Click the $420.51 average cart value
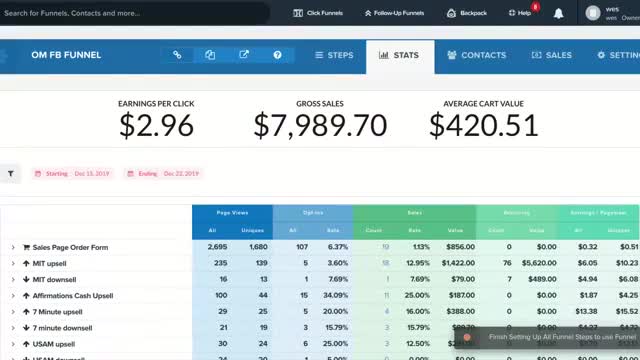The image size is (640, 360). [484, 125]
